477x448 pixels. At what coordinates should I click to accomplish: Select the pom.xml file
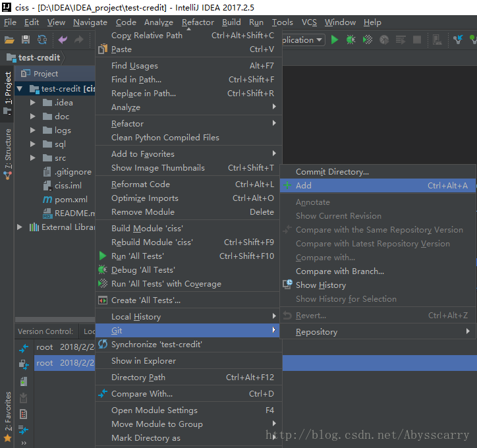(71, 200)
